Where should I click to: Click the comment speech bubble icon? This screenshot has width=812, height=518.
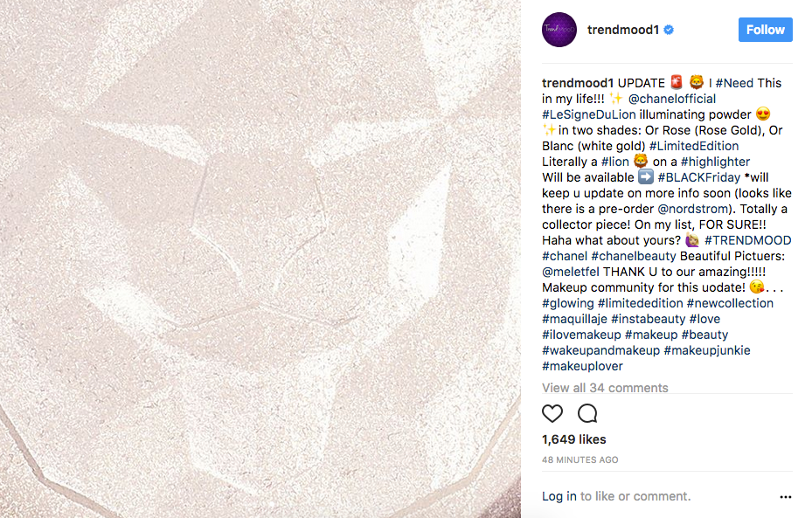click(x=587, y=413)
